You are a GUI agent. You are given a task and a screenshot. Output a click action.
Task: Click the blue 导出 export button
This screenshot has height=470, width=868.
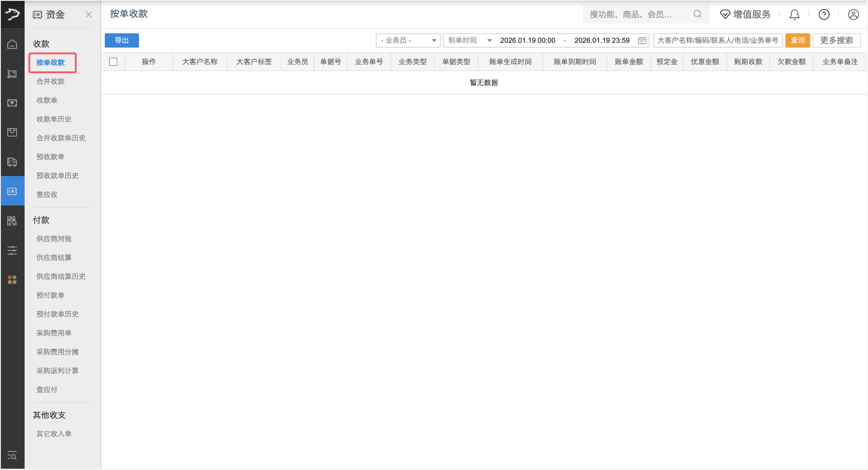[x=122, y=40]
